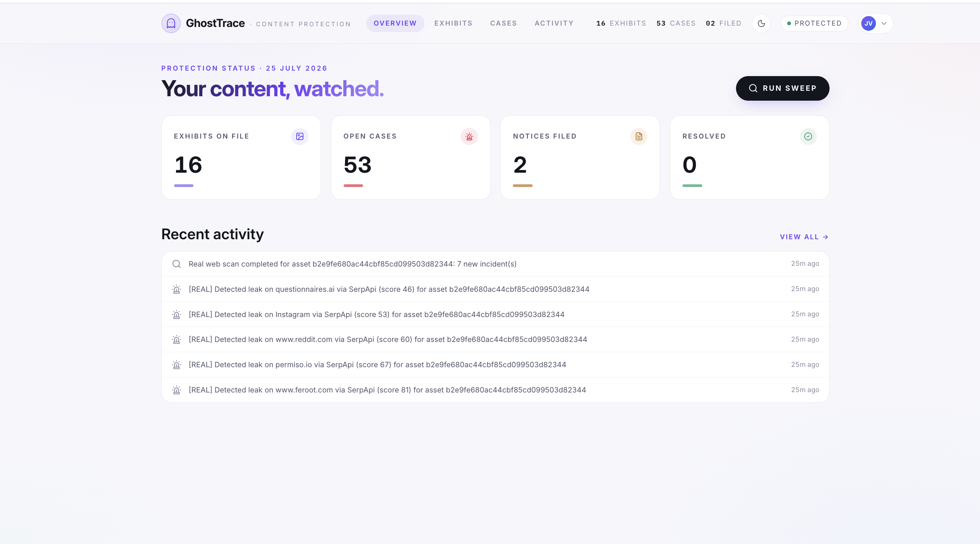Click '25m ago' on the web scan row
This screenshot has width=980, height=544.
tap(805, 263)
